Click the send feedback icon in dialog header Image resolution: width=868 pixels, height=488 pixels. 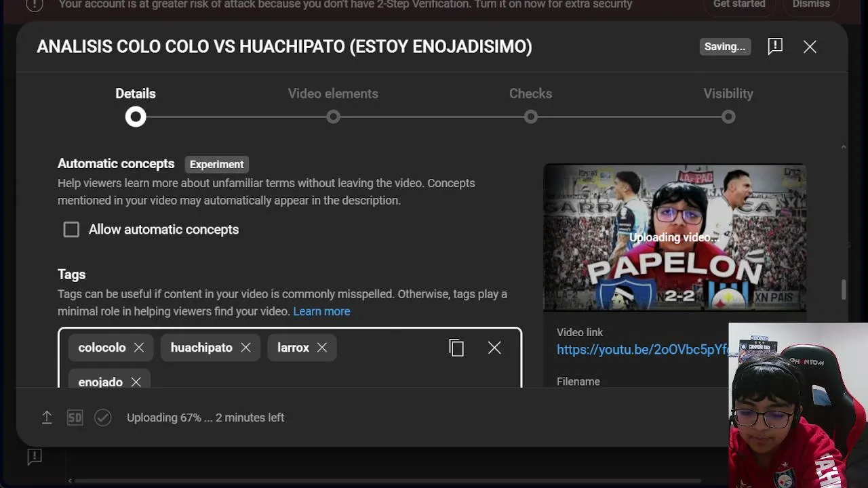click(775, 46)
